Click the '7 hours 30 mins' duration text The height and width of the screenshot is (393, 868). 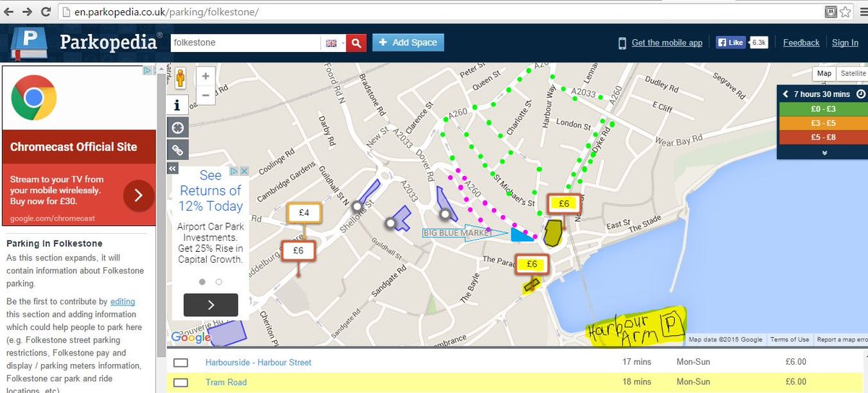point(822,94)
